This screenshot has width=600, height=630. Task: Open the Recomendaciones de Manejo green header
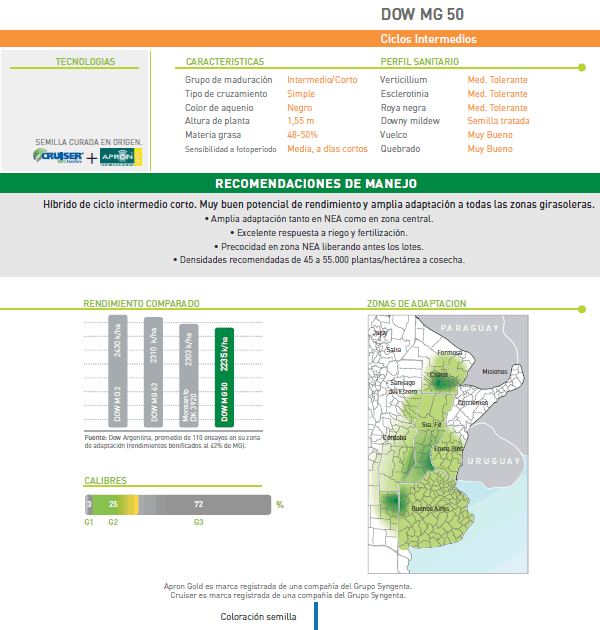point(316,184)
